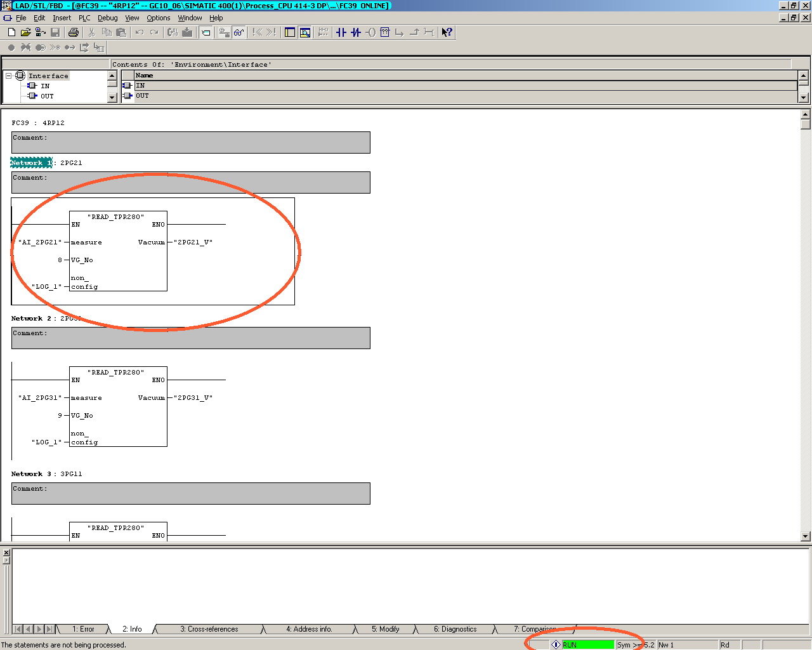Image resolution: width=812 pixels, height=650 pixels.
Task: Click the context Help arrow icon
Action: (x=447, y=32)
